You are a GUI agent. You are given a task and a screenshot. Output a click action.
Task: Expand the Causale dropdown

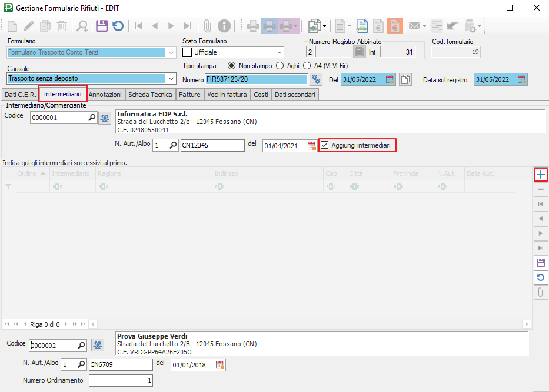tap(171, 78)
